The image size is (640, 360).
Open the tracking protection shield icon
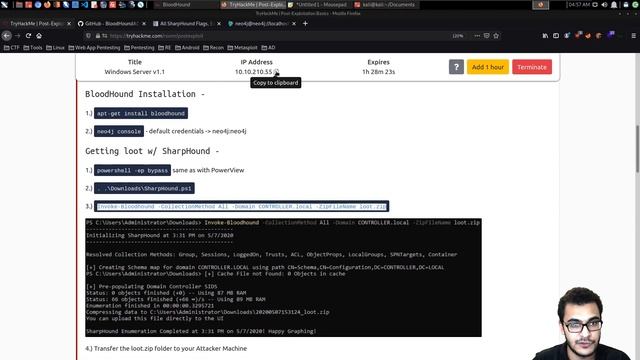[88, 36]
